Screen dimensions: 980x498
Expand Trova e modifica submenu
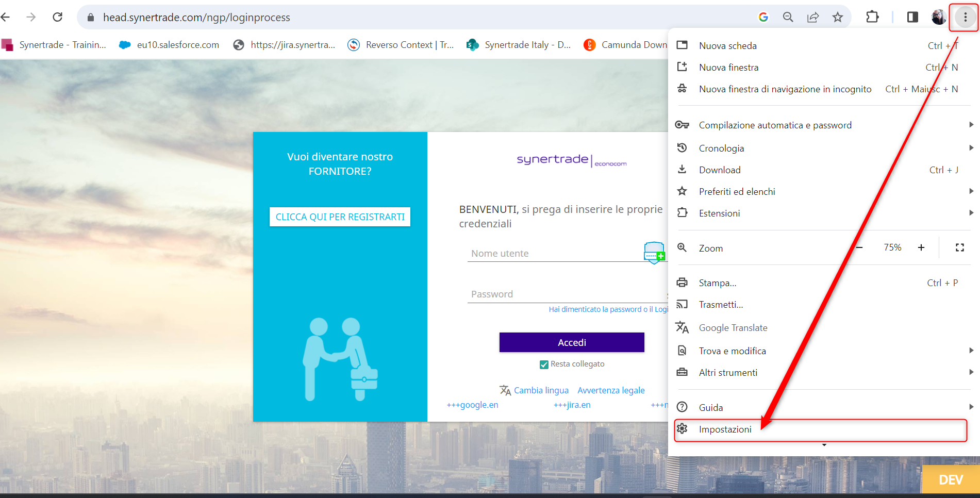coord(823,351)
